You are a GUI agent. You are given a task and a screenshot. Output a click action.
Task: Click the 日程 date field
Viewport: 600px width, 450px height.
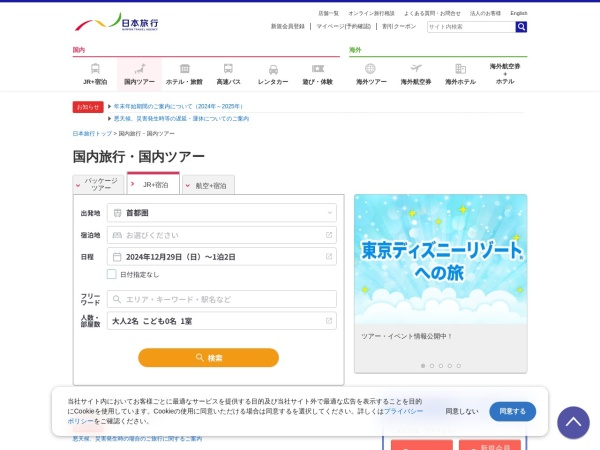click(222, 256)
